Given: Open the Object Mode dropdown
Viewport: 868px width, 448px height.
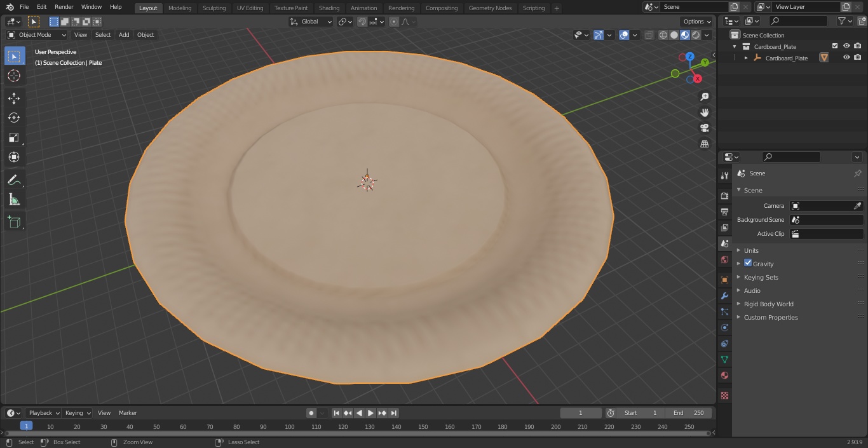Looking at the screenshot, I should (37, 35).
